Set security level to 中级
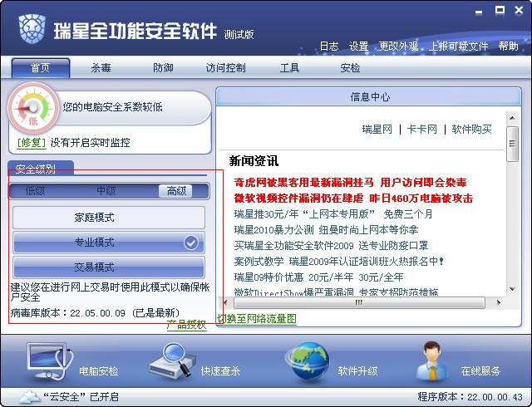 [106, 191]
